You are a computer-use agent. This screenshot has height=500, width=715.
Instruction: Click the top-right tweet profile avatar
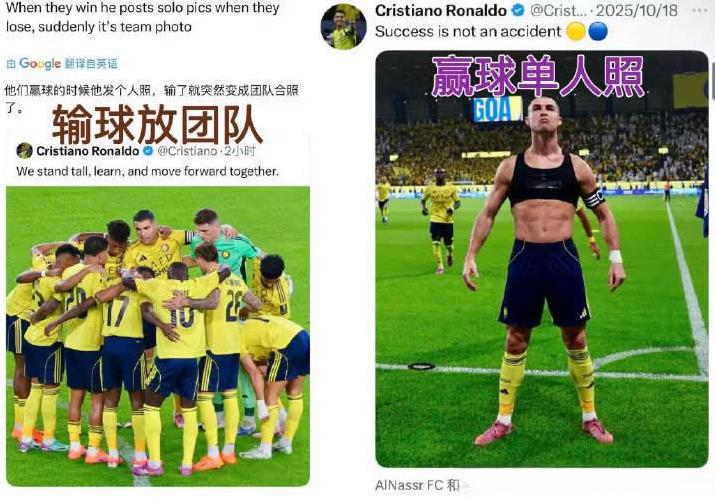point(343,26)
